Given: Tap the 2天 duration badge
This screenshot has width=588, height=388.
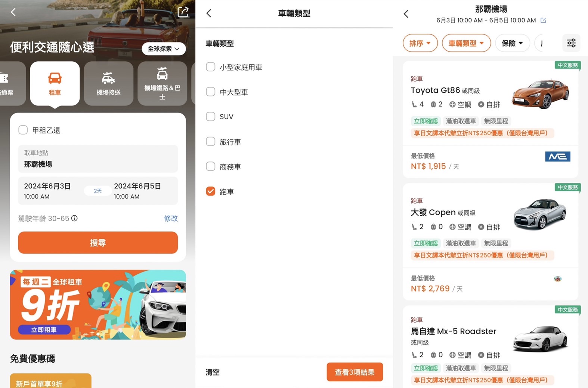Looking at the screenshot, I should [98, 191].
